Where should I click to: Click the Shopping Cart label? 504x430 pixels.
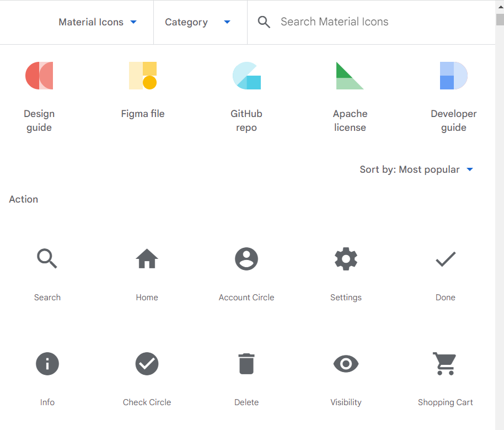446,402
